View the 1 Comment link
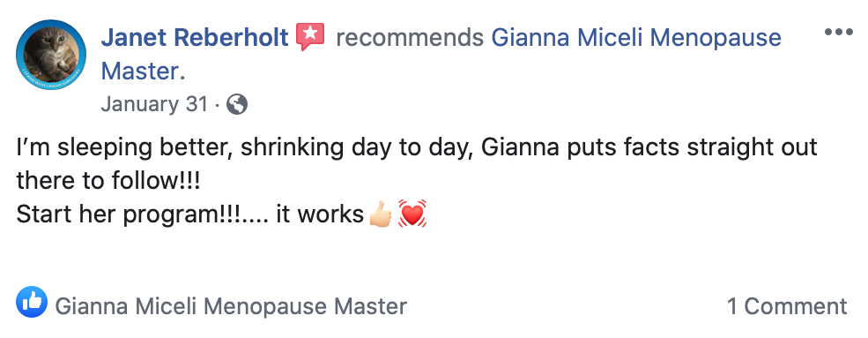 point(787,306)
